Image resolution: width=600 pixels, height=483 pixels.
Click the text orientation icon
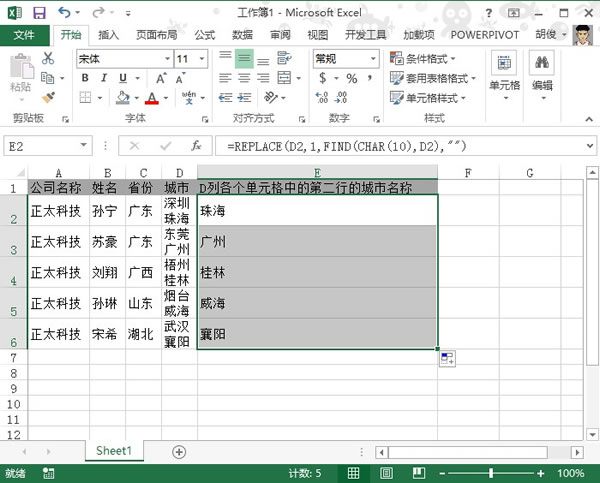click(x=271, y=98)
